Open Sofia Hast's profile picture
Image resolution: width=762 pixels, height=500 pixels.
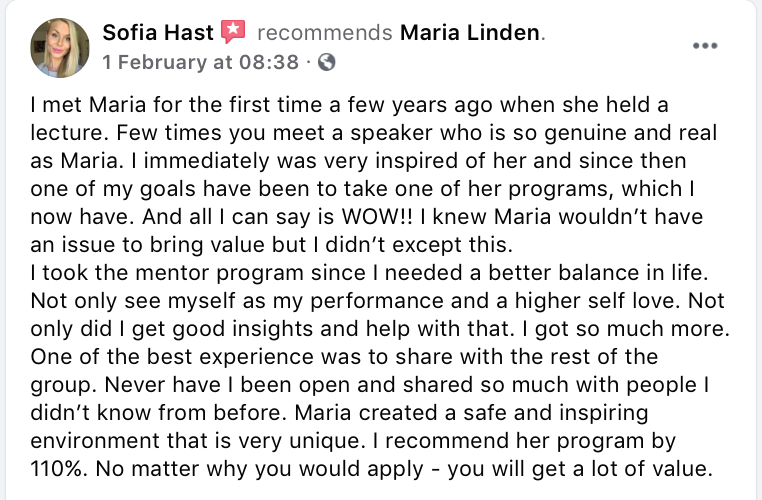[x=60, y=47]
